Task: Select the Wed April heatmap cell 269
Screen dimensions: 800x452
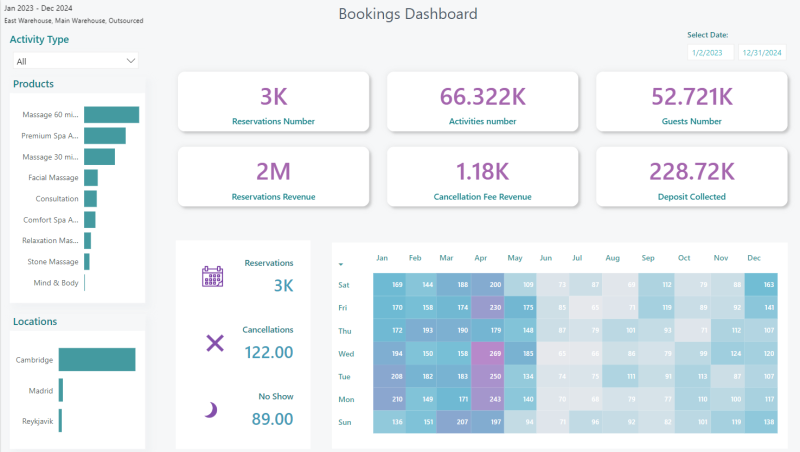Action: (x=488, y=353)
